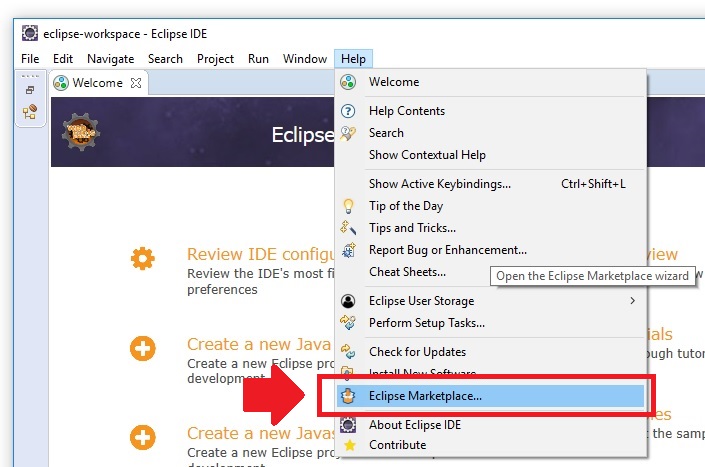Click the Tip of the Day lightbulb icon
The height and width of the screenshot is (467, 705).
click(348, 206)
